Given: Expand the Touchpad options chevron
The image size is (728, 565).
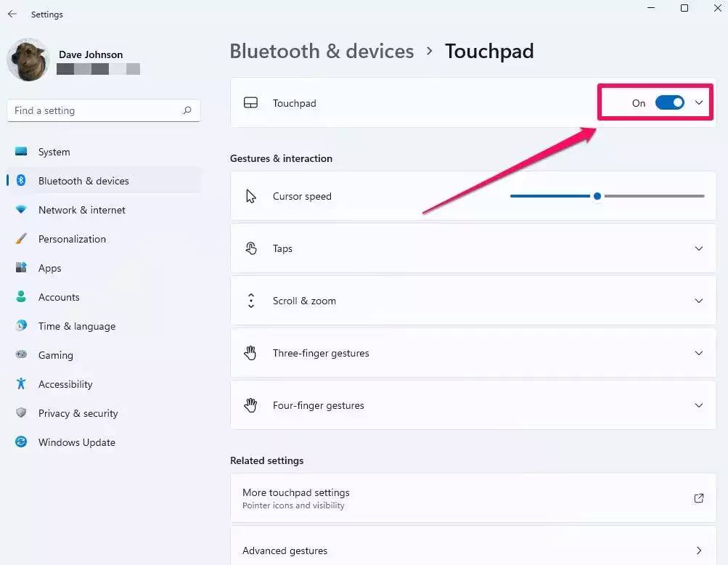Looking at the screenshot, I should point(699,103).
